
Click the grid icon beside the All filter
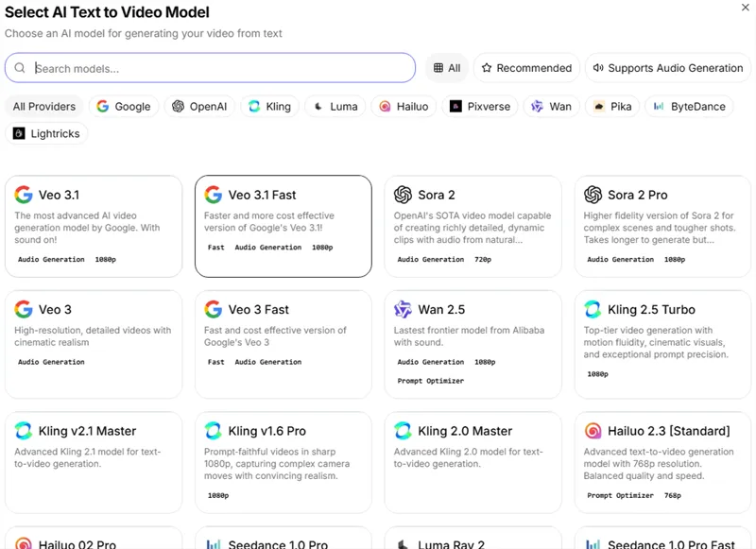pos(438,68)
